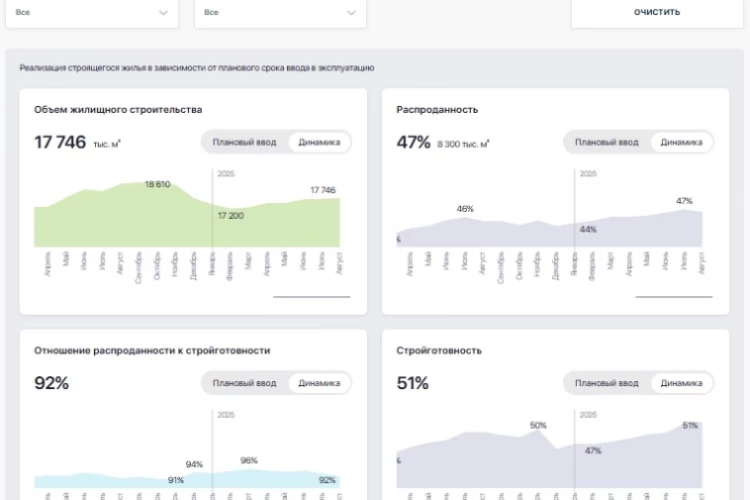Click the 2025 marker line in housing volume chart
Viewport: 750px width, 500px height.
coord(212,208)
